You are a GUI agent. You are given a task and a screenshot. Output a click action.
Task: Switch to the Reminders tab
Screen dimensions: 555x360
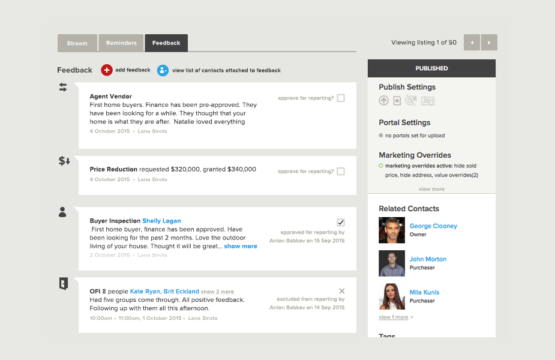click(121, 43)
